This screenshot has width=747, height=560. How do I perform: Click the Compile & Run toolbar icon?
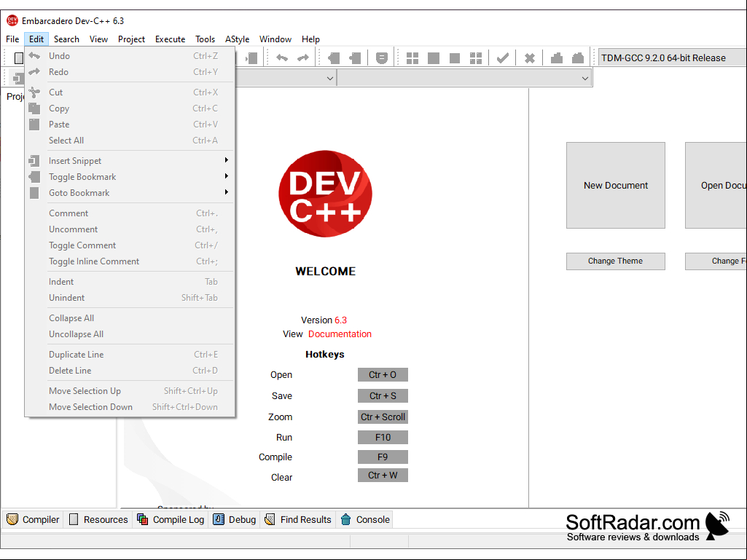(455, 58)
